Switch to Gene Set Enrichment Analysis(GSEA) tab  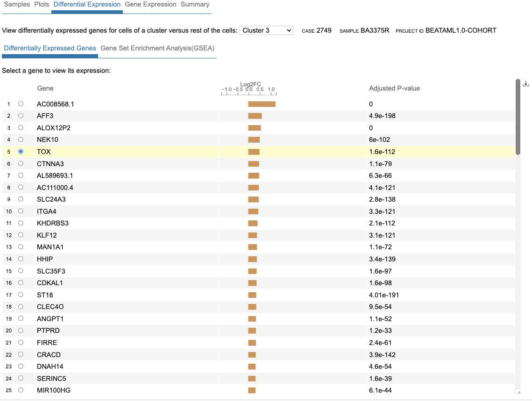click(x=157, y=48)
